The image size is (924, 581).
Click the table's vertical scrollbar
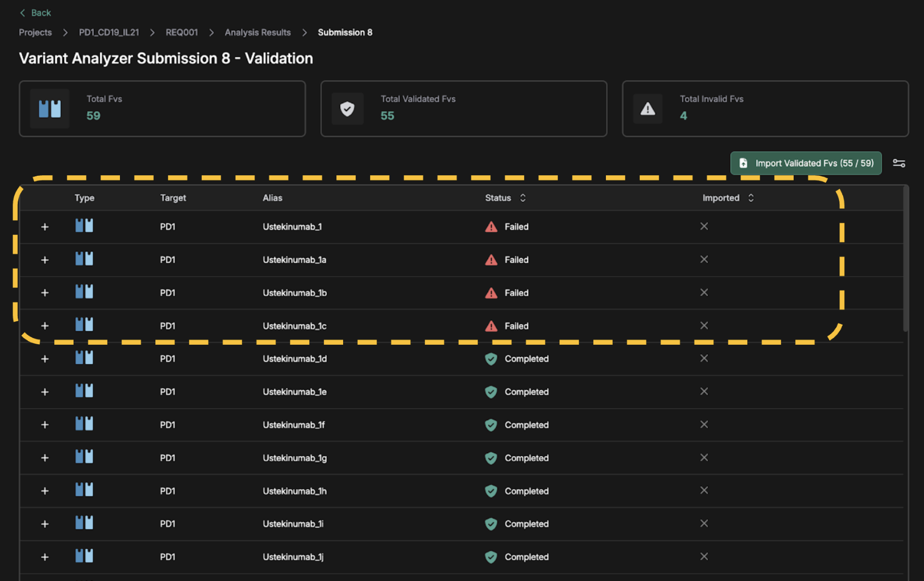click(x=906, y=261)
